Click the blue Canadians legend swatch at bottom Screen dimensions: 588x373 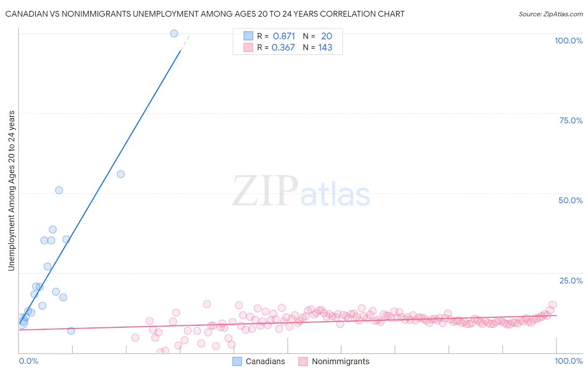point(237,361)
